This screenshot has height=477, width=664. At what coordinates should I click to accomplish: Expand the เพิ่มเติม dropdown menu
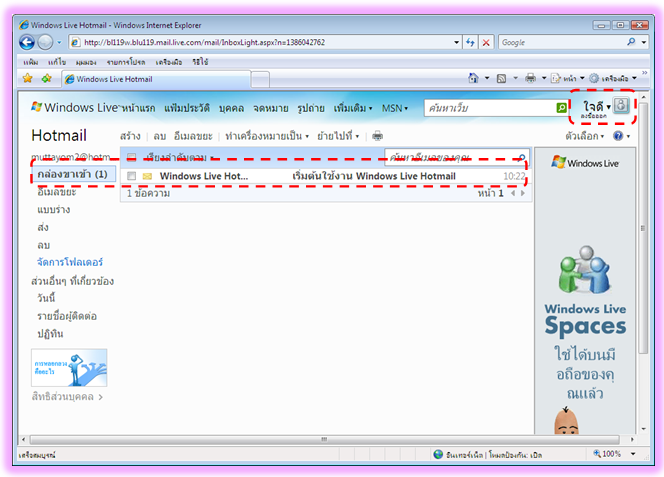[353, 108]
